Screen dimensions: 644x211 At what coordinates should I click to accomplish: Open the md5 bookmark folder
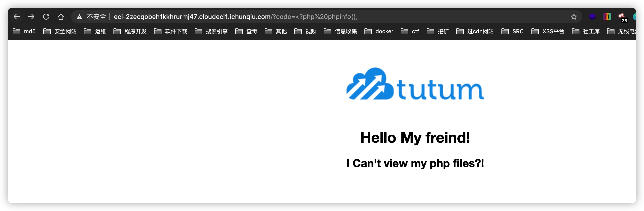coord(24,31)
